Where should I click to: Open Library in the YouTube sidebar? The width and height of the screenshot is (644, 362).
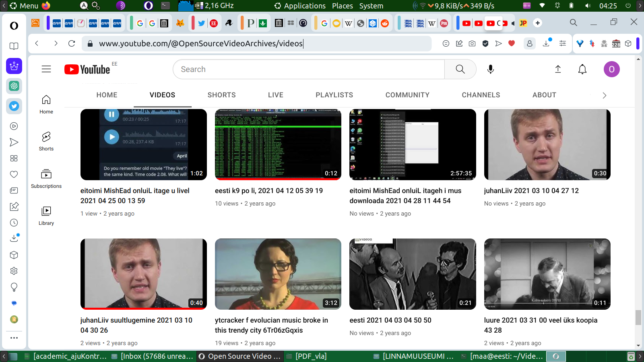click(x=46, y=216)
